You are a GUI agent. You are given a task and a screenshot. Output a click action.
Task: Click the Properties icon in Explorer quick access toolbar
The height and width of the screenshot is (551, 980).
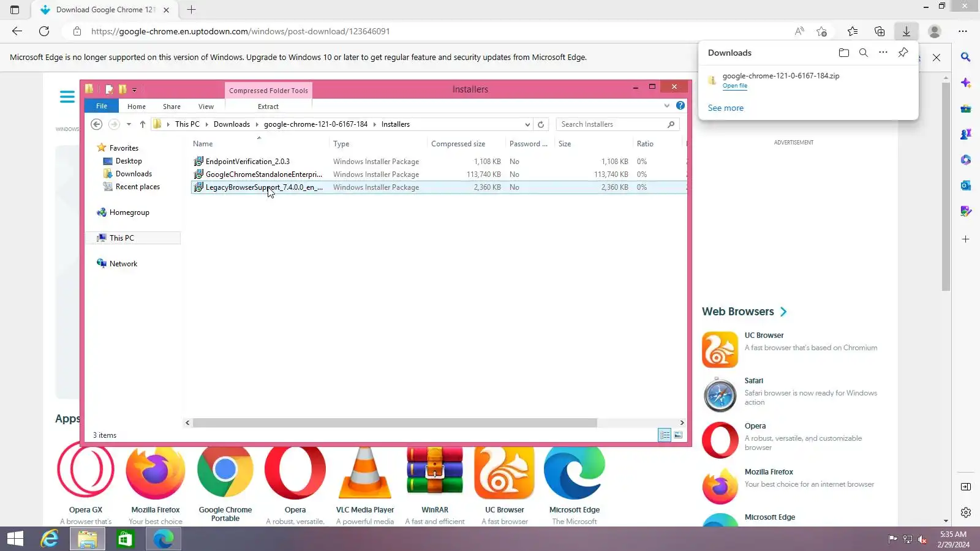point(109,89)
